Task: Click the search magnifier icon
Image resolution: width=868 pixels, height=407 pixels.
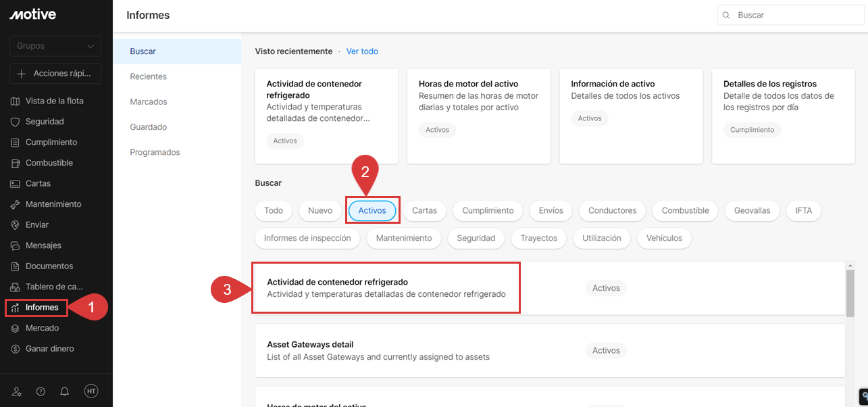Action: click(726, 15)
